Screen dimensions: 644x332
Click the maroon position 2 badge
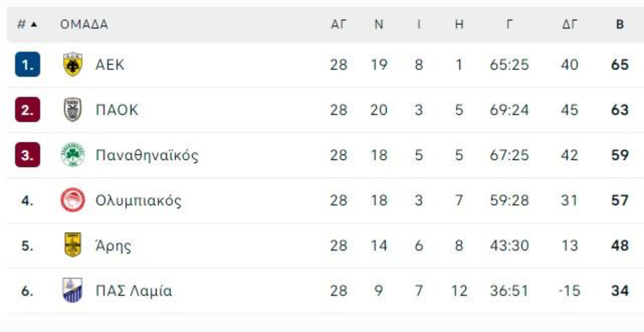click(28, 110)
